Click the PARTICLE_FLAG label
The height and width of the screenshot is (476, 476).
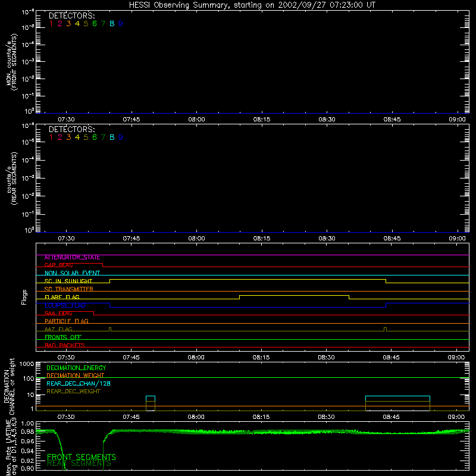[67, 321]
